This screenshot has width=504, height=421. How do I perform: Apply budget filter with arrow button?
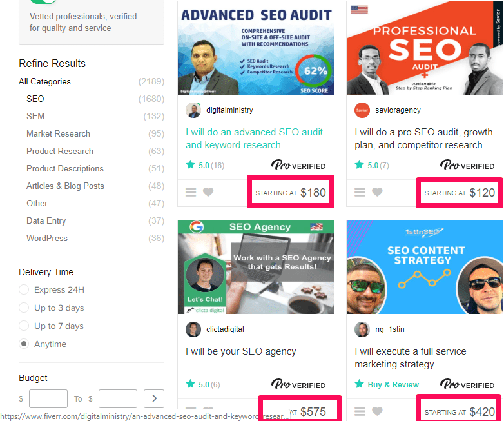[153, 398]
